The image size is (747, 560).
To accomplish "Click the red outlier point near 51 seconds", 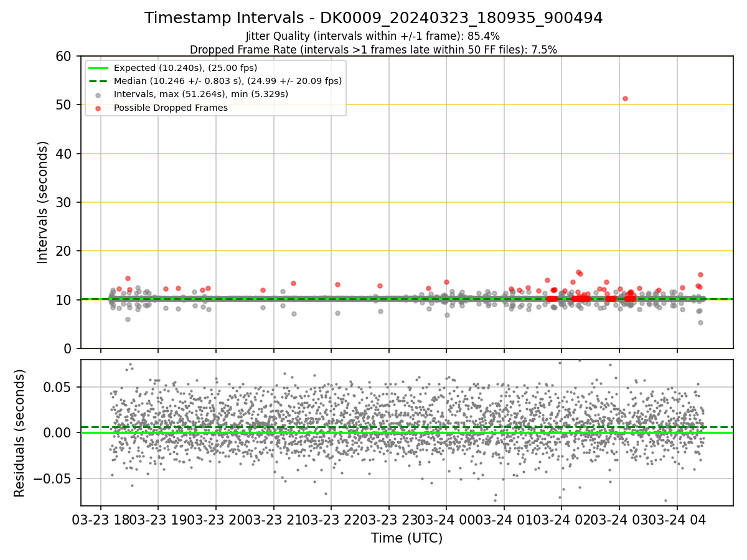I will (625, 98).
